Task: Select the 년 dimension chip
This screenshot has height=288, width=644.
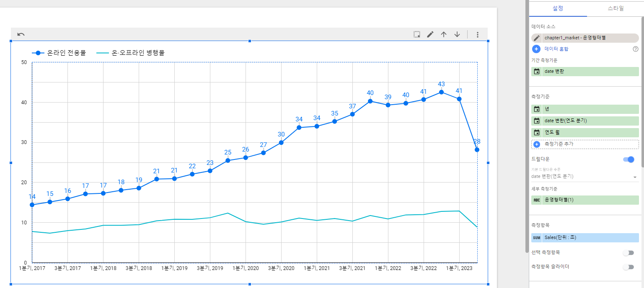Action: point(585,109)
